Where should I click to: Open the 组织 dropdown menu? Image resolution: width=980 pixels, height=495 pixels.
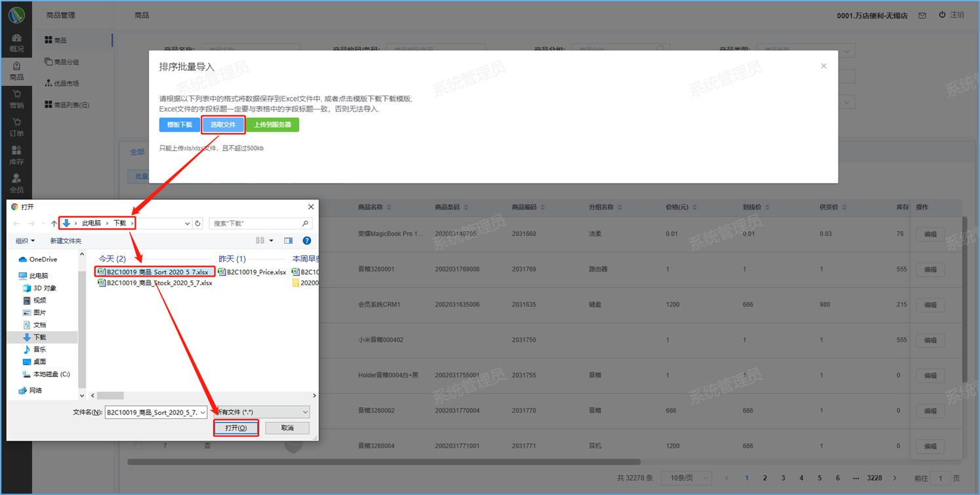coord(26,241)
